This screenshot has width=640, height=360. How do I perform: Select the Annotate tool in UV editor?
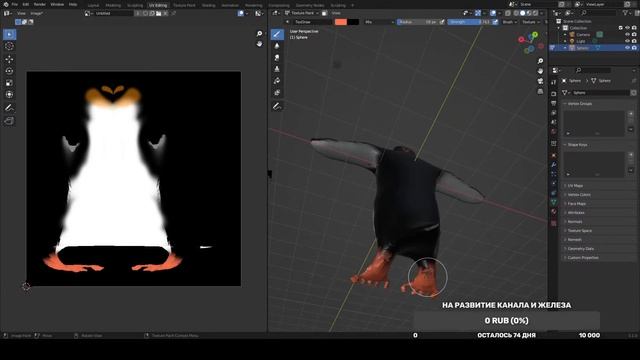[x=9, y=108]
